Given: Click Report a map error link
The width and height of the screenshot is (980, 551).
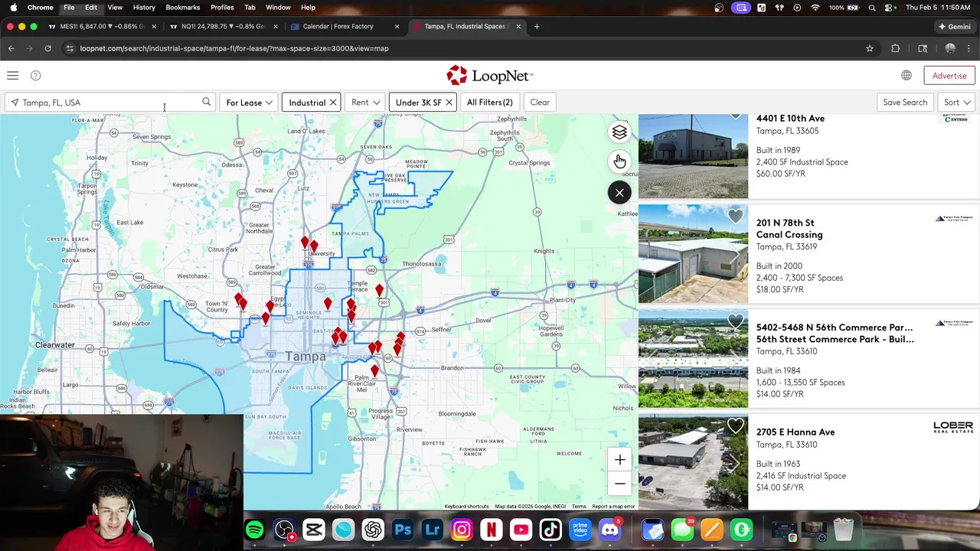Looking at the screenshot, I should click(x=613, y=507).
